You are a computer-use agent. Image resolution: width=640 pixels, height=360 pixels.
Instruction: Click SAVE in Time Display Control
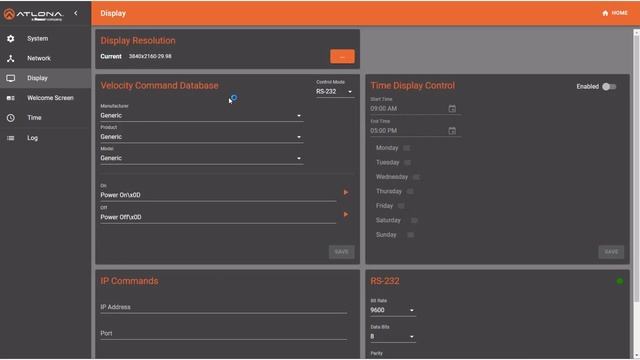tap(611, 252)
